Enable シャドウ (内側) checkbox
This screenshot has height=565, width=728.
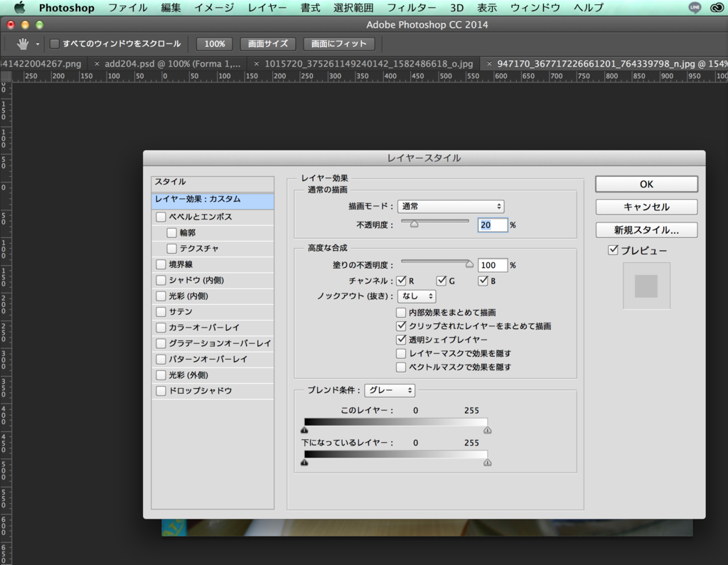click(x=161, y=280)
